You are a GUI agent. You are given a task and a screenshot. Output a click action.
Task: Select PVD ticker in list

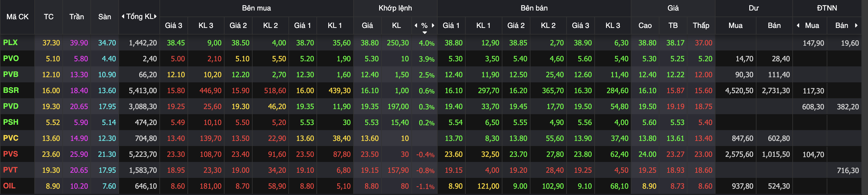coord(11,106)
